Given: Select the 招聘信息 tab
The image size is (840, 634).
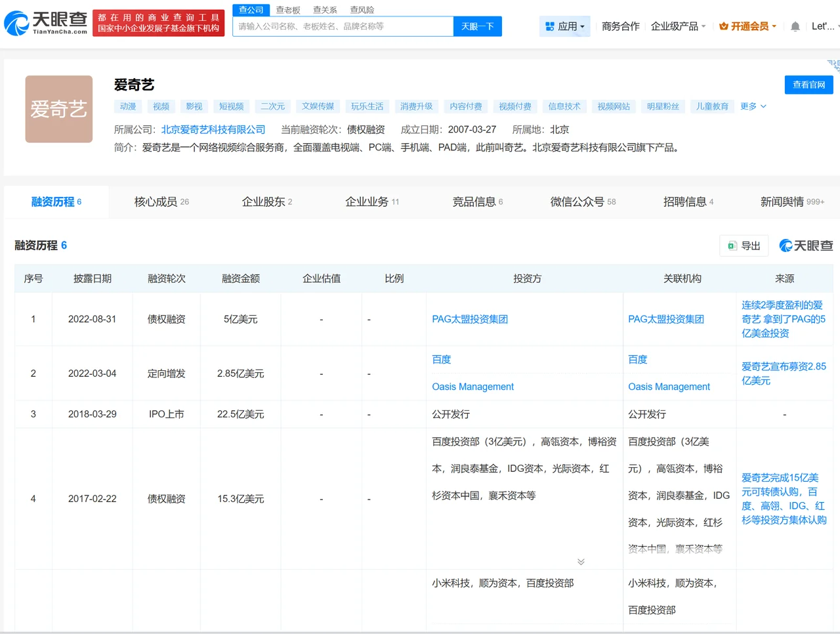Looking at the screenshot, I should (x=688, y=202).
